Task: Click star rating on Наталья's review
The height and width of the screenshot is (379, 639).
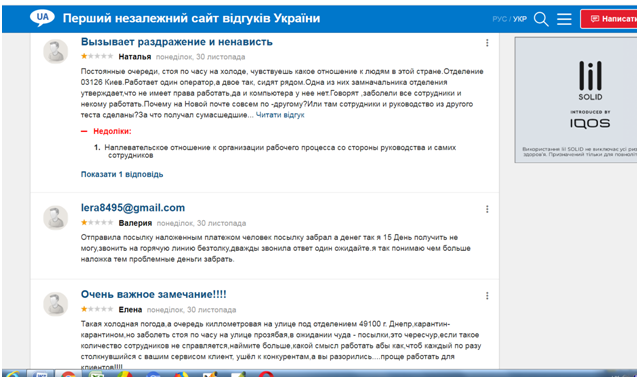Action: pyautogui.click(x=97, y=56)
